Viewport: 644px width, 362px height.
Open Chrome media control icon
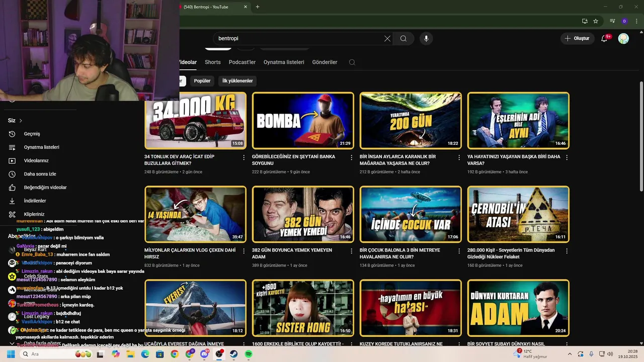(612, 21)
